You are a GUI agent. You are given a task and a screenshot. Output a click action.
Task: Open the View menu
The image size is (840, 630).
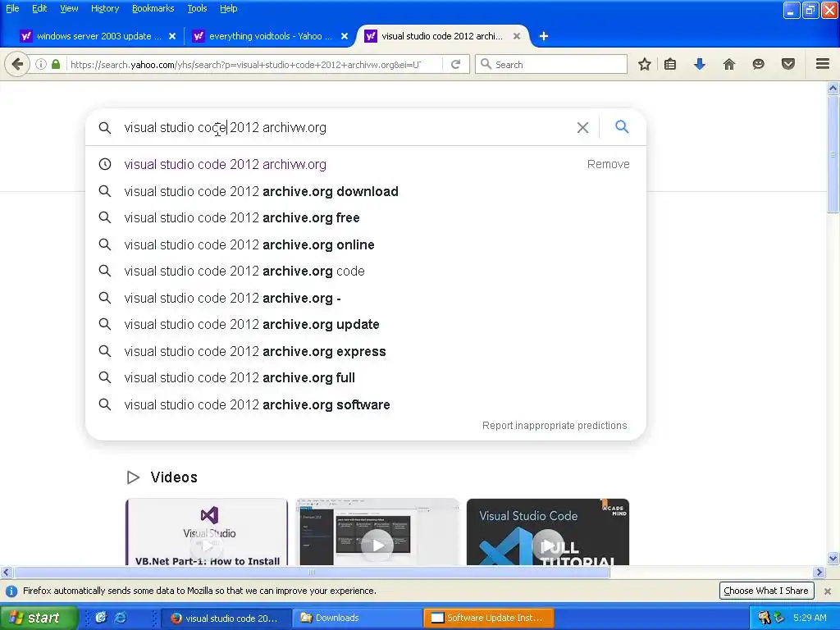69,8
